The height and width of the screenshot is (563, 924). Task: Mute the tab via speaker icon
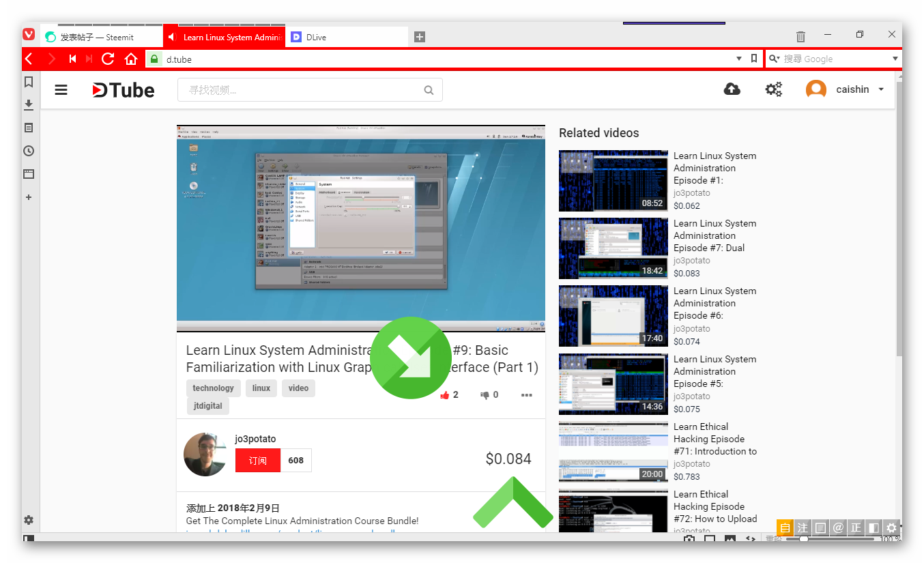[171, 37]
